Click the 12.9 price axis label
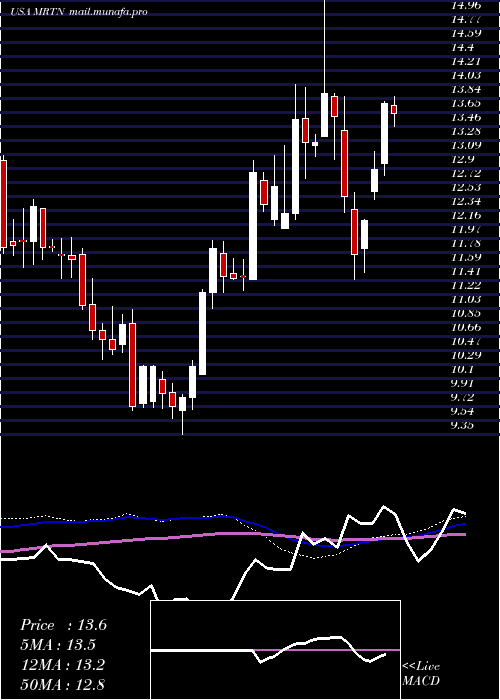Image resolution: width=500 pixels, height=700 pixels. coord(462,159)
